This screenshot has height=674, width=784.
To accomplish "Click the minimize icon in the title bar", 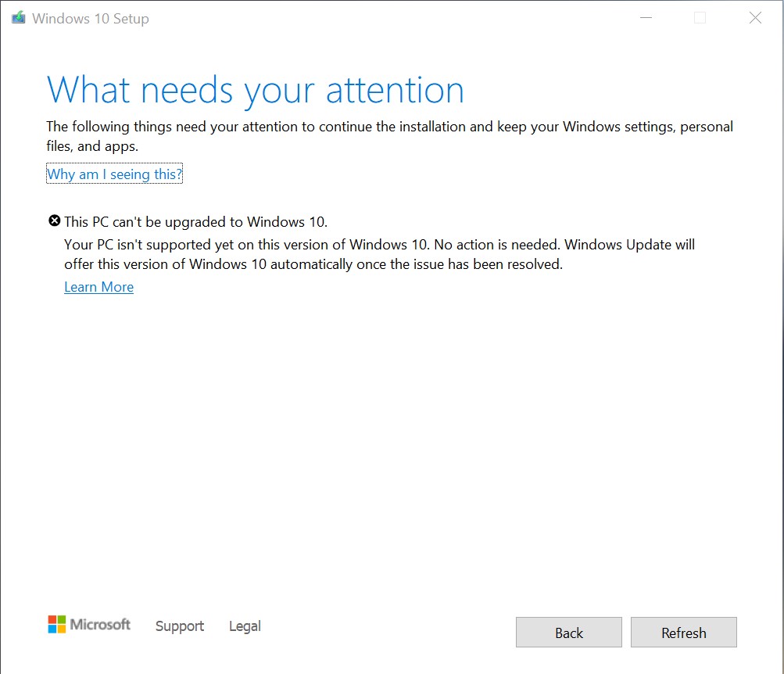I will point(644,17).
